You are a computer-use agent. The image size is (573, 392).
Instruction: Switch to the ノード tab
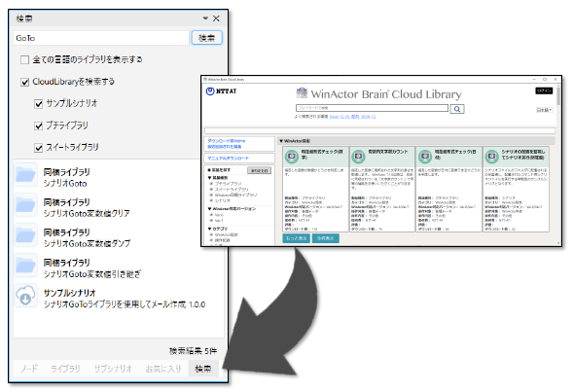point(29,369)
